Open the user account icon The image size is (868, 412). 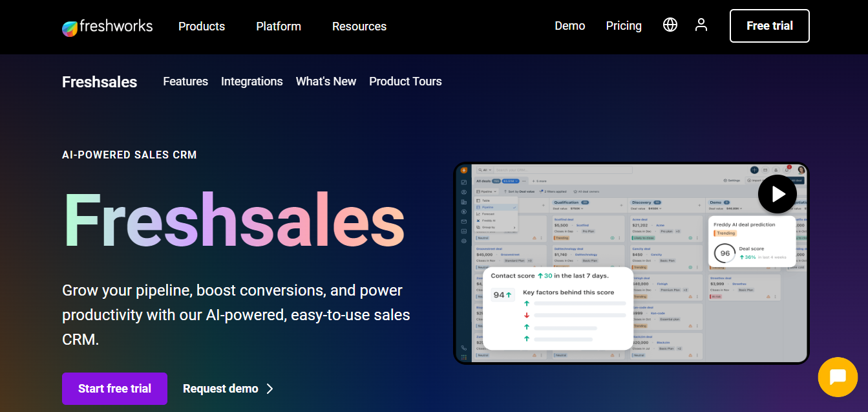pyautogui.click(x=701, y=25)
